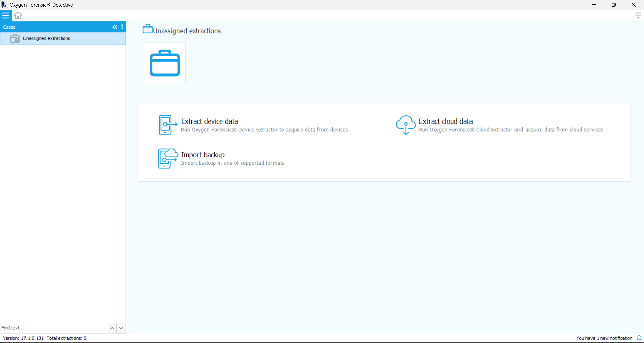Open Cases panel options menu (three dots)
Screen dimensions: 644x343
coord(122,27)
